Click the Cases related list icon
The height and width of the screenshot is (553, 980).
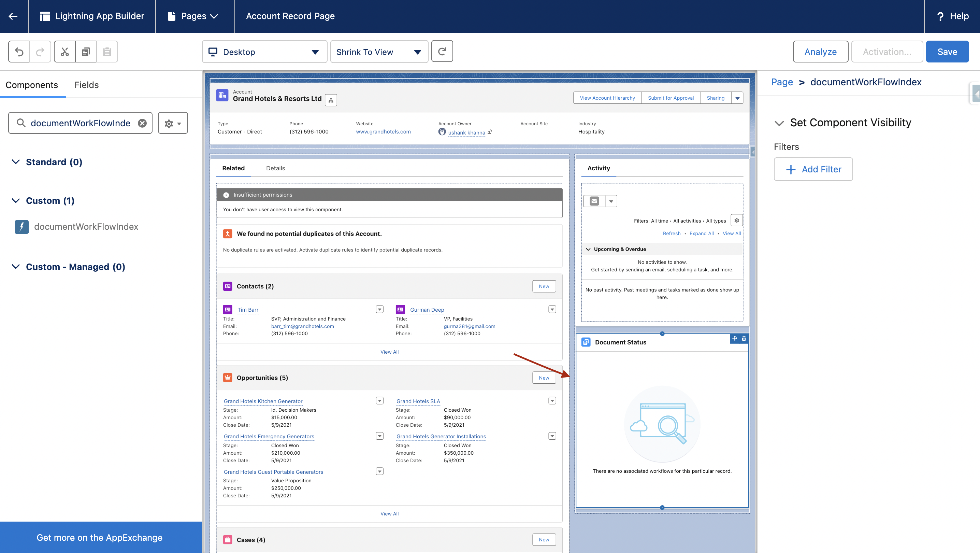click(228, 540)
